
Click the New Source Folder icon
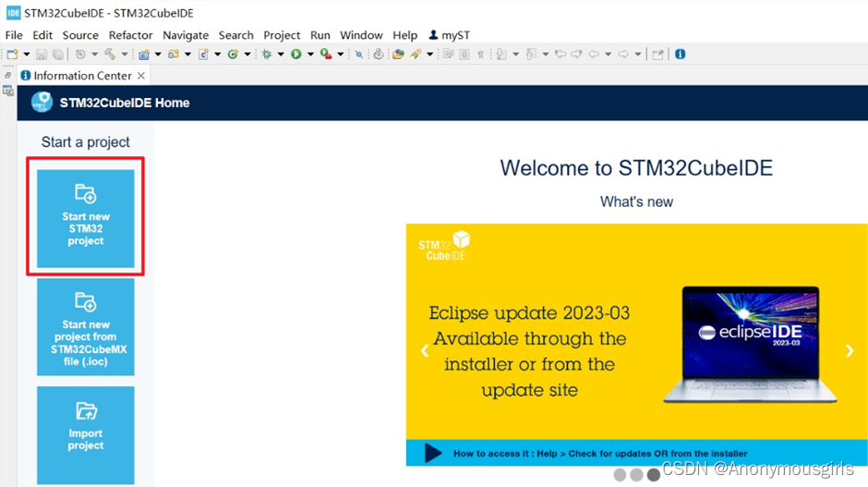pos(174,55)
